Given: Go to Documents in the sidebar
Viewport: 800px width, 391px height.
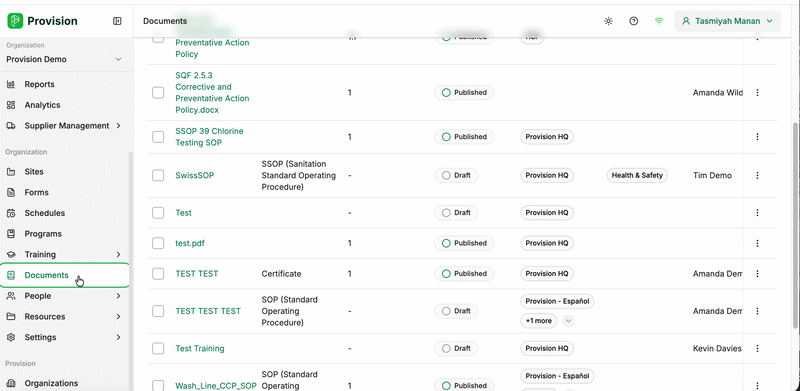Looking at the screenshot, I should [x=65, y=275].
